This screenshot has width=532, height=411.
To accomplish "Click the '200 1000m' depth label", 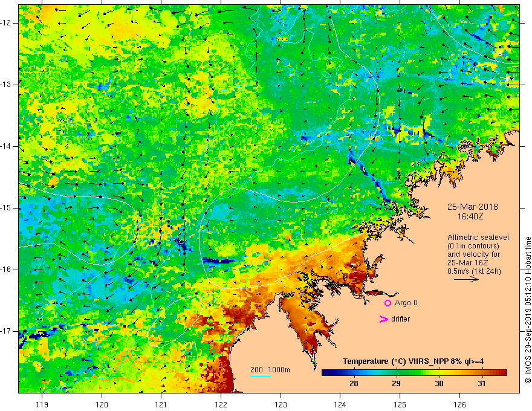I will [x=270, y=370].
